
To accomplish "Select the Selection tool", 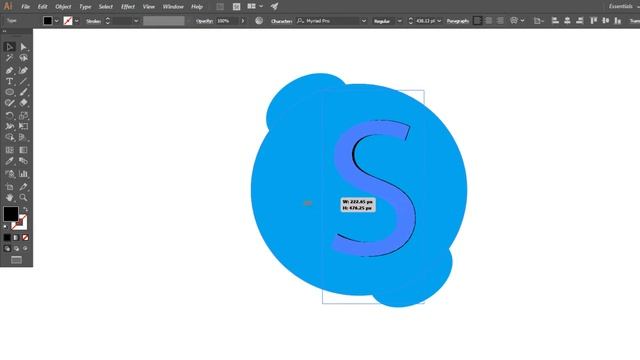I will point(9,47).
